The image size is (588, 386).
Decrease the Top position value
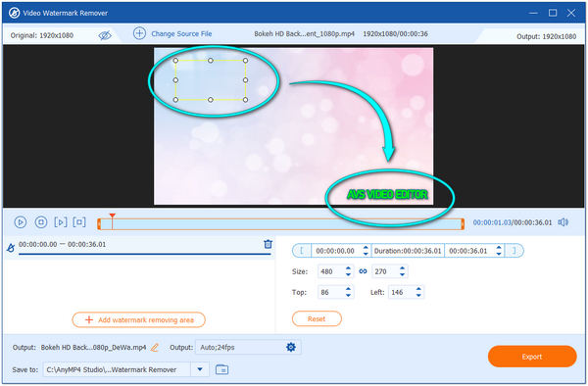[348, 295]
